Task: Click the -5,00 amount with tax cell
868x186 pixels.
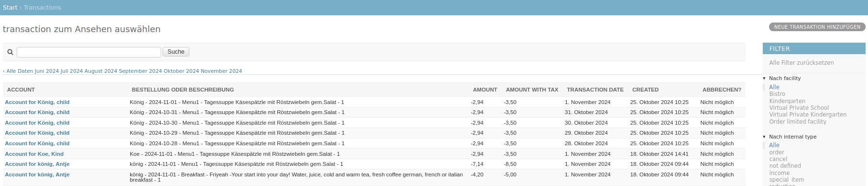Action: point(510,174)
